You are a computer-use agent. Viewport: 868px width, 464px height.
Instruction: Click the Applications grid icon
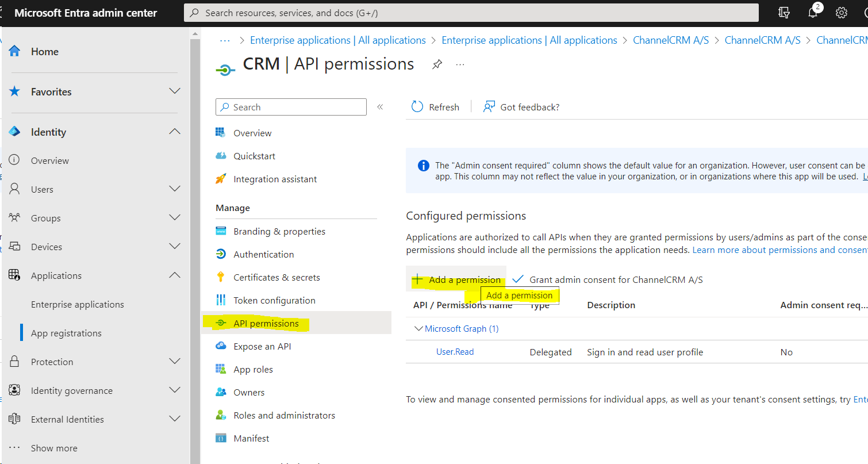(x=15, y=275)
